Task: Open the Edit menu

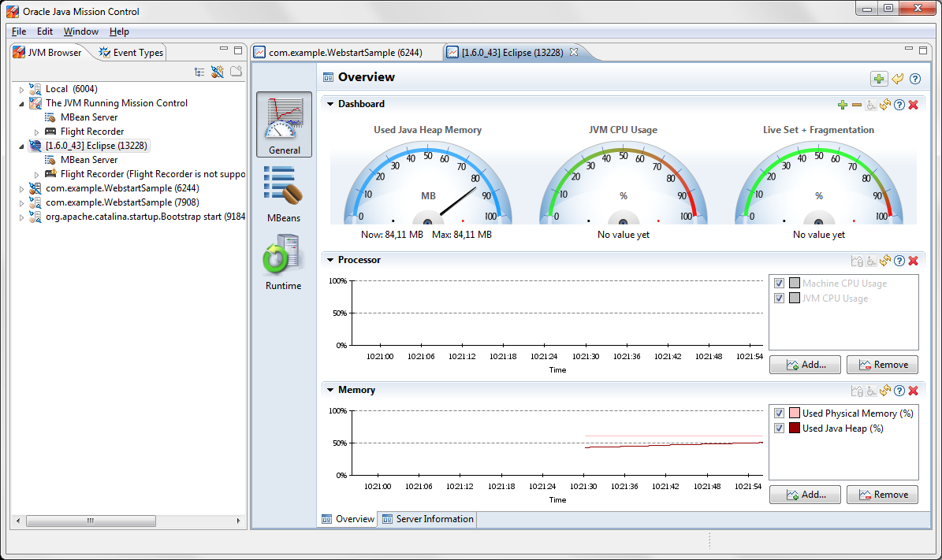Action: [x=44, y=32]
